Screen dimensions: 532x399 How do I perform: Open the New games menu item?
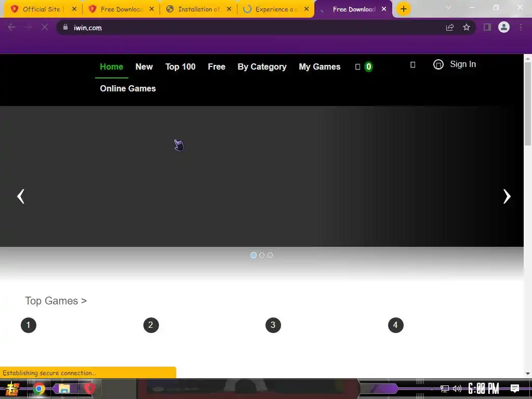(144, 67)
